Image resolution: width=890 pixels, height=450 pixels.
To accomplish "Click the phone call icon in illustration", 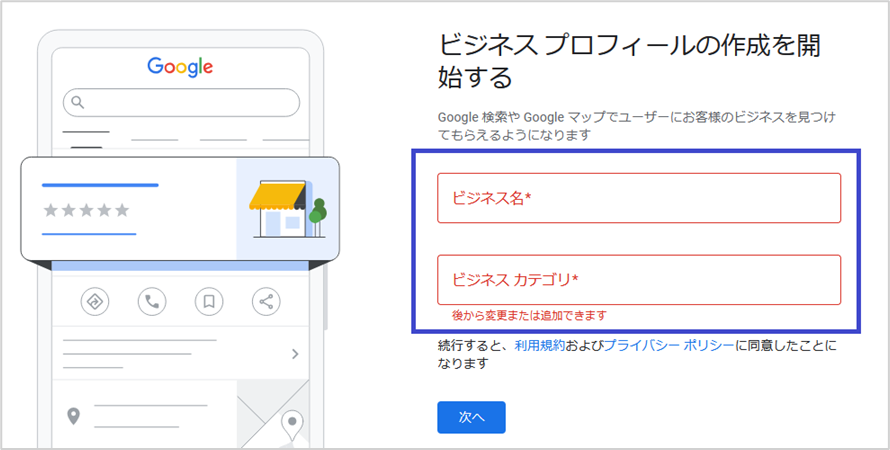I will pos(152,302).
